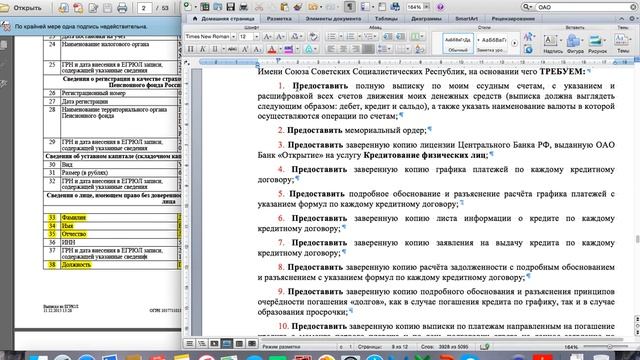Click the Save floppy disk icon in Word toolbar
This screenshot has width=640, height=360.
point(231,7)
